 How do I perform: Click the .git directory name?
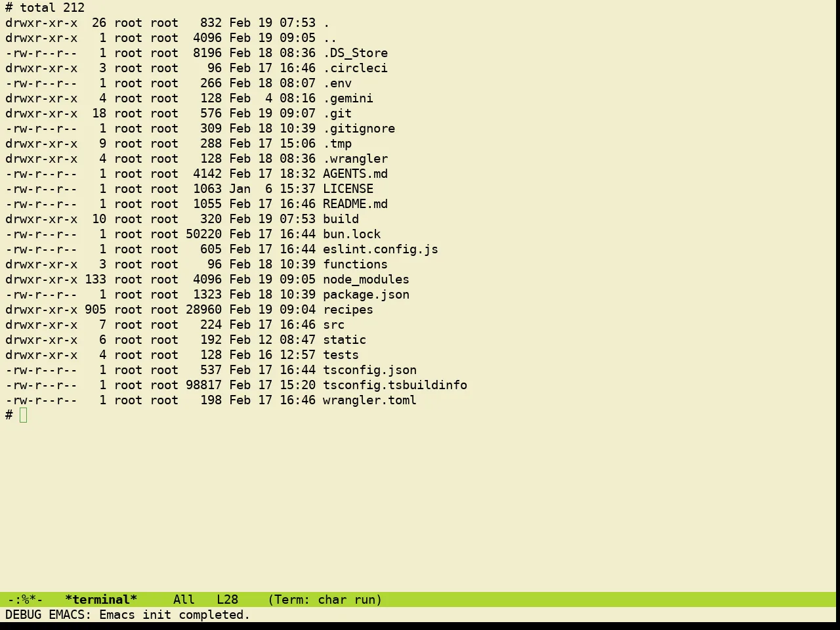[337, 114]
